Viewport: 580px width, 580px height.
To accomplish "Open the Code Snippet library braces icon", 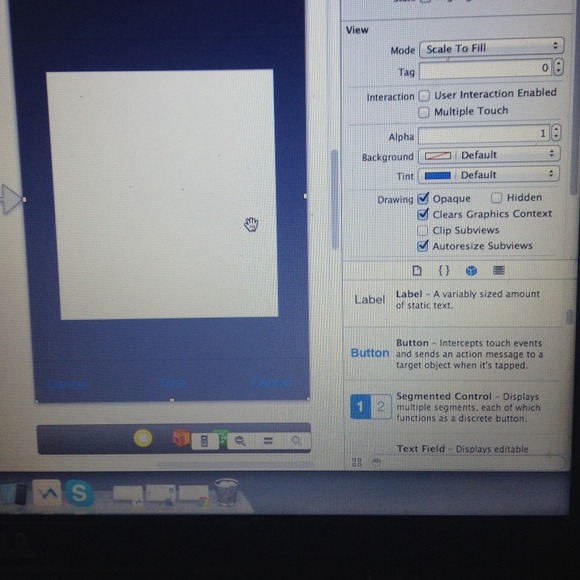I will (444, 270).
